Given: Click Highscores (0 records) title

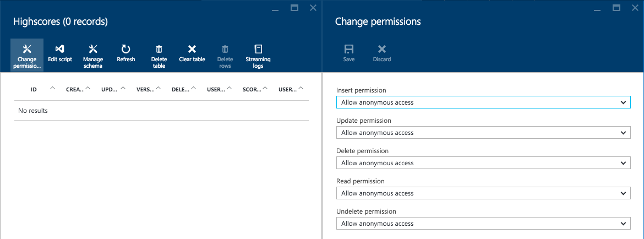Looking at the screenshot, I should click(x=61, y=22).
